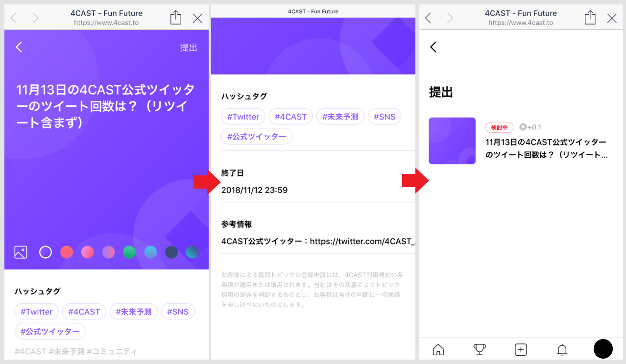Screen dimensions: 626x364
Task: Choose the dark navy color swatch
Action: 171,252
